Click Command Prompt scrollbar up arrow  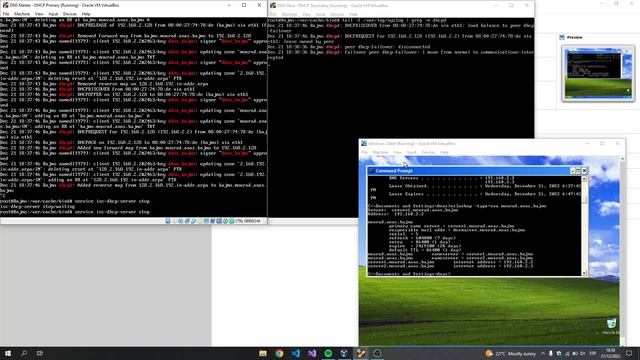584,178
